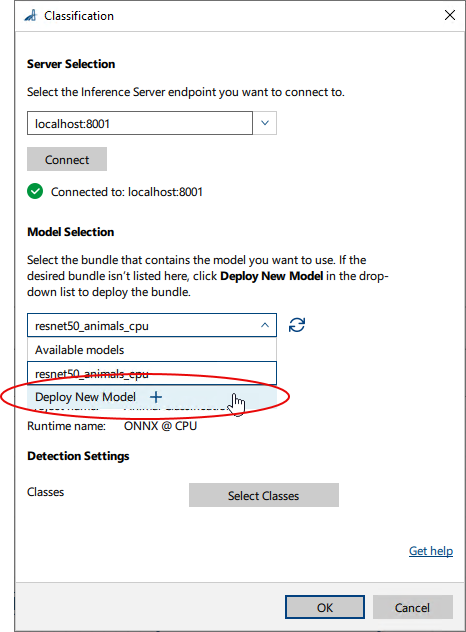Screen dimensions: 466x632
Task: Select Deploy New Model from the list
Action: pyautogui.click(x=152, y=397)
